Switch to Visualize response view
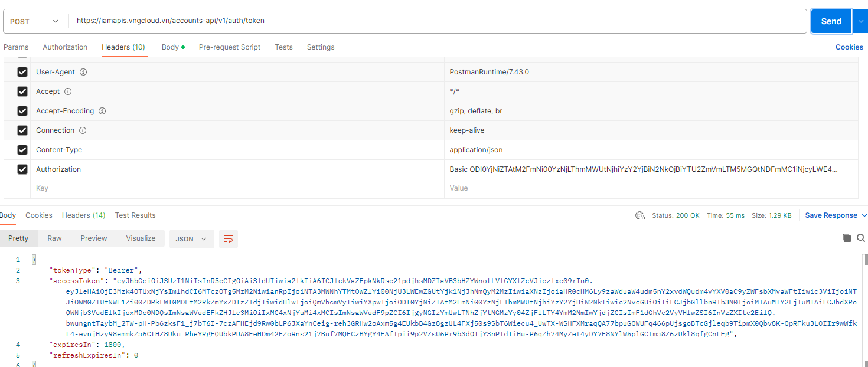This screenshot has height=367, width=868. (x=141, y=238)
